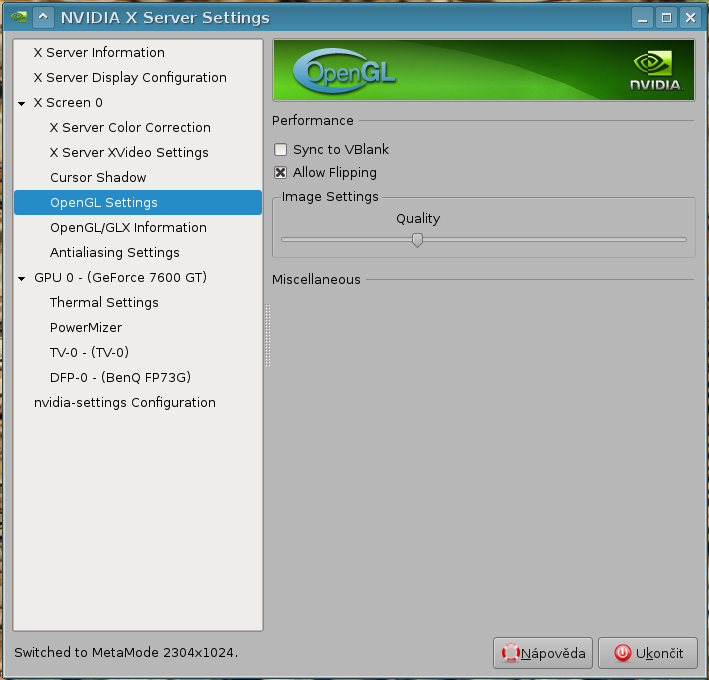Open the Nápověda help button
709x680 pixels.
(543, 653)
